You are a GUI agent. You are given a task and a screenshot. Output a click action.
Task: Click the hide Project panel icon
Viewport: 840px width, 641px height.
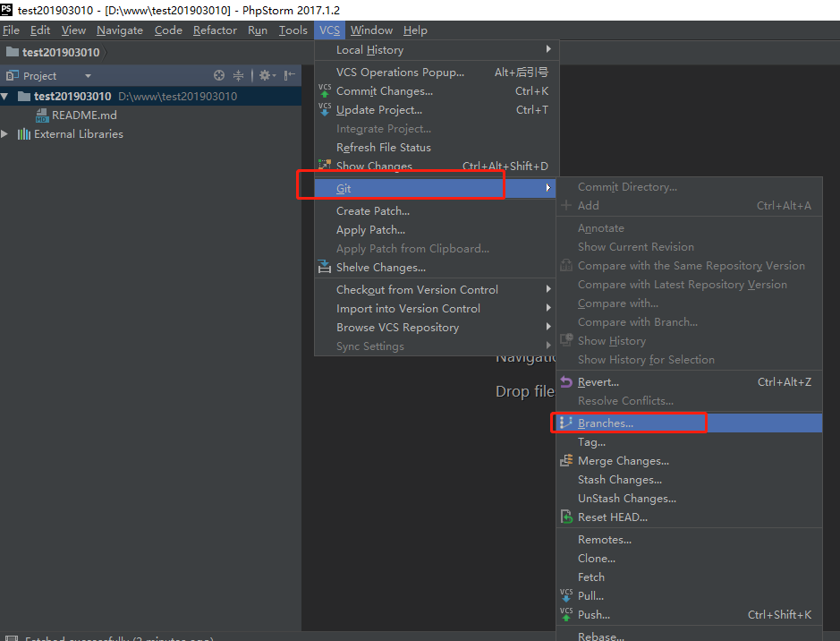click(x=290, y=75)
